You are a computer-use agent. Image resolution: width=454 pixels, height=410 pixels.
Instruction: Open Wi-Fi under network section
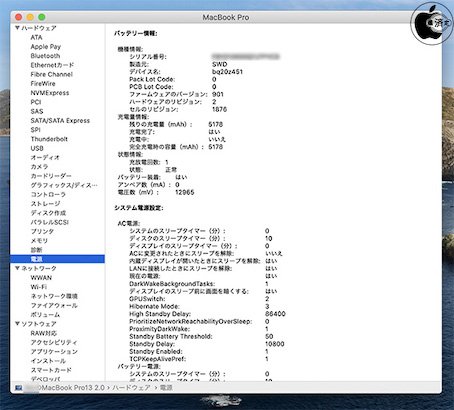[39, 287]
